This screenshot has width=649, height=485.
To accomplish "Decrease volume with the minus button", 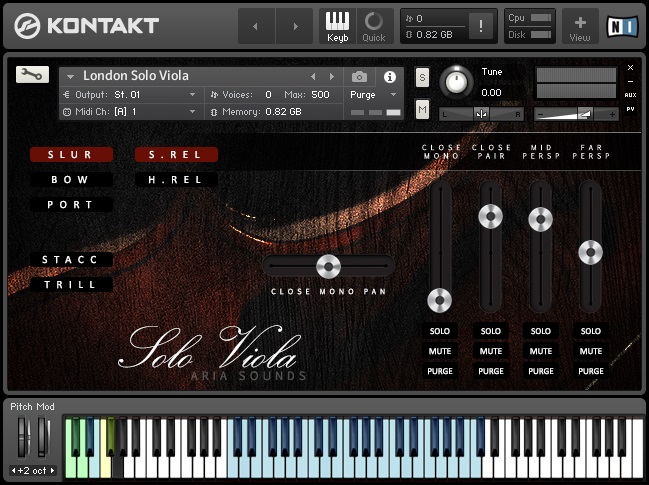I will click(x=540, y=114).
